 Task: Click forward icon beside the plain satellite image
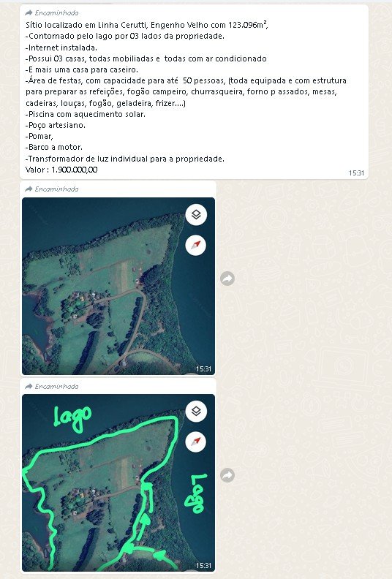[x=227, y=279]
